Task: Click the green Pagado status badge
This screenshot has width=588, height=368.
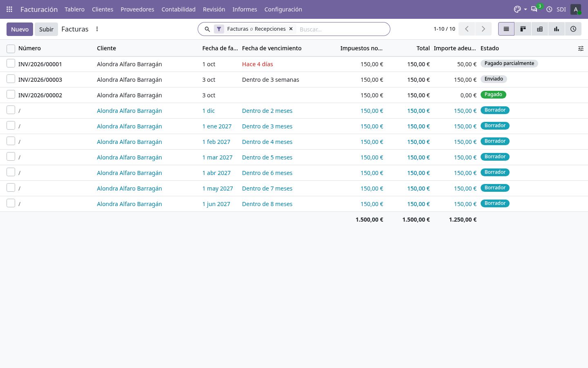Action: click(493, 94)
